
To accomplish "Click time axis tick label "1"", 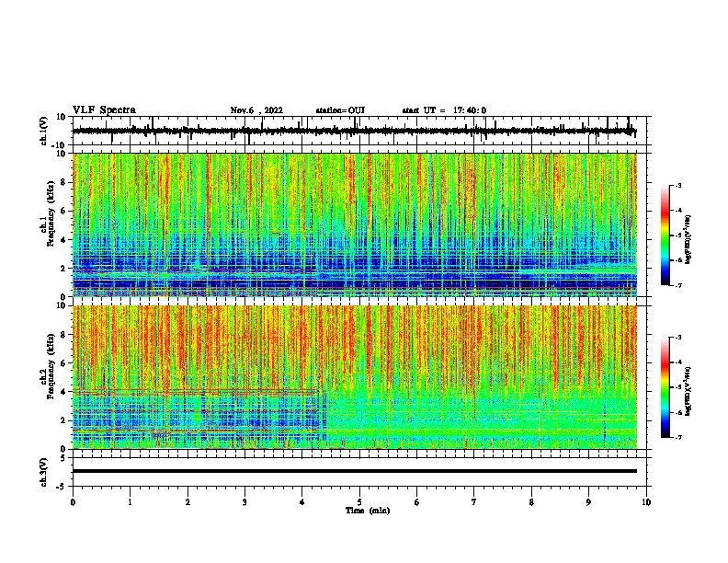I will click(x=130, y=502).
